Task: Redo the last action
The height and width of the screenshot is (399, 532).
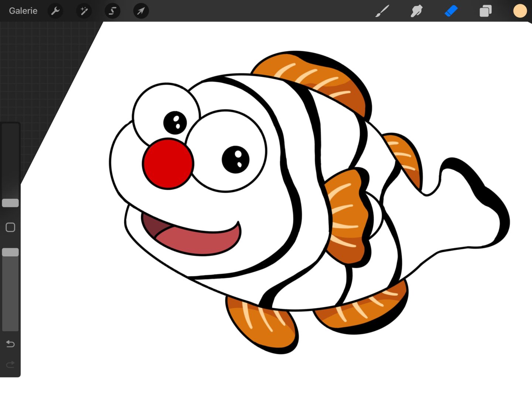Action: [10, 365]
